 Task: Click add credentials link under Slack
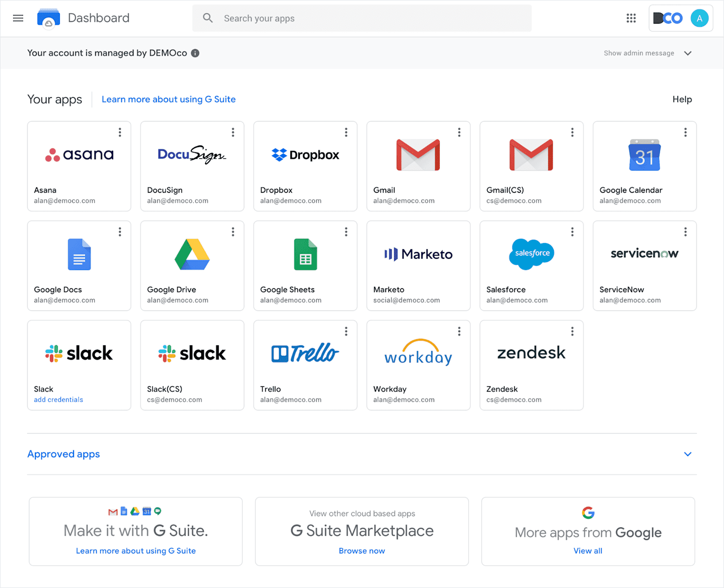click(58, 400)
